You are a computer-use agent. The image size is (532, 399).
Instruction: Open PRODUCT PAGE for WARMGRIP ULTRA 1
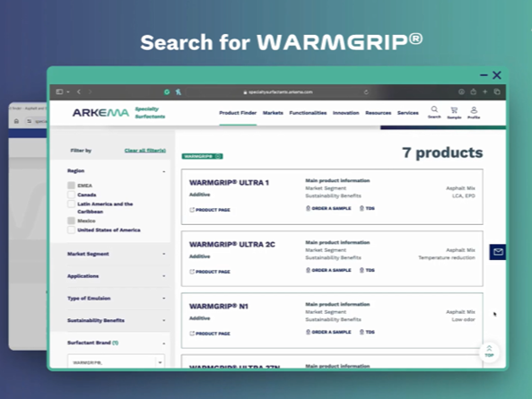click(210, 210)
